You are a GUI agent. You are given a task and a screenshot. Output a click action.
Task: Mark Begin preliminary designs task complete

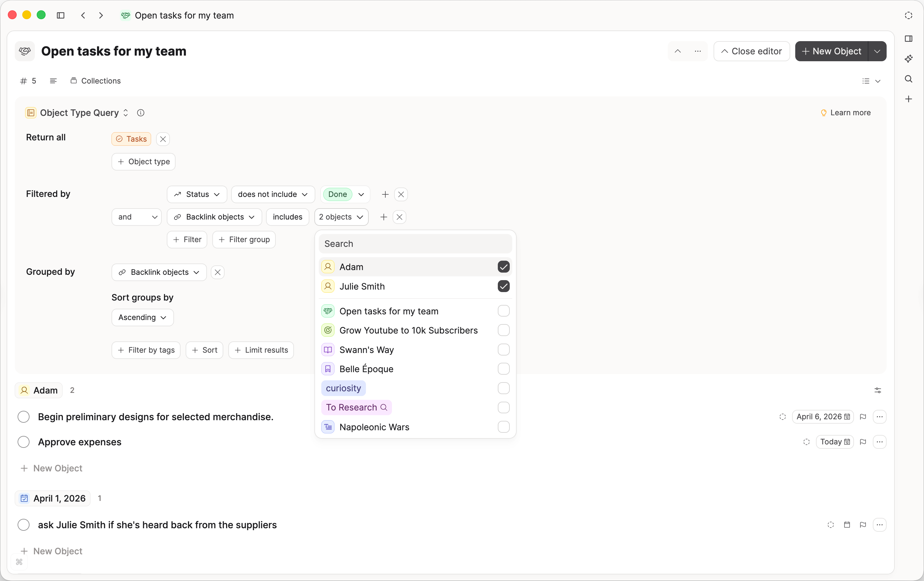point(24,417)
